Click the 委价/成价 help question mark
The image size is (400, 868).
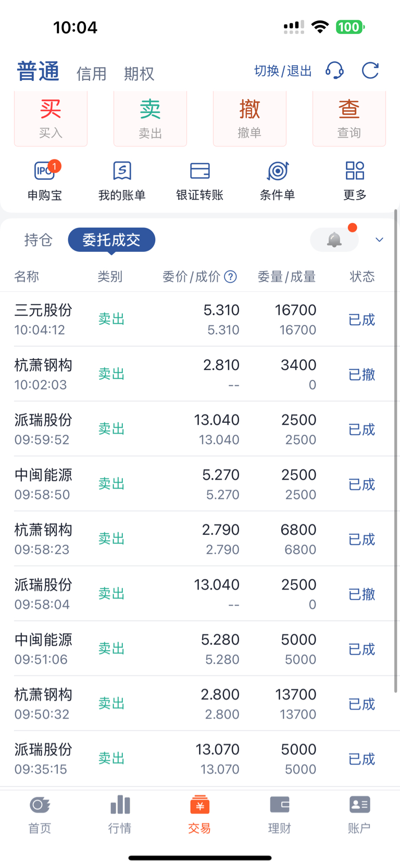(230, 277)
